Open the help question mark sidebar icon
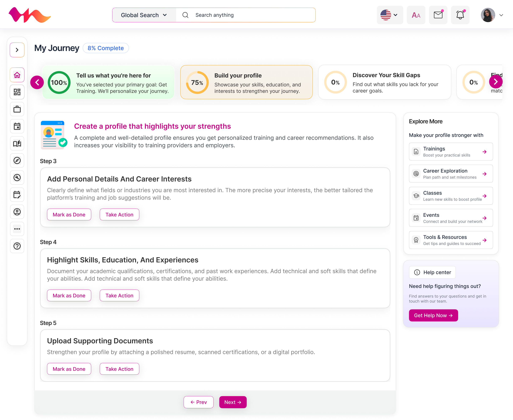The height and width of the screenshot is (420, 513). (17, 246)
